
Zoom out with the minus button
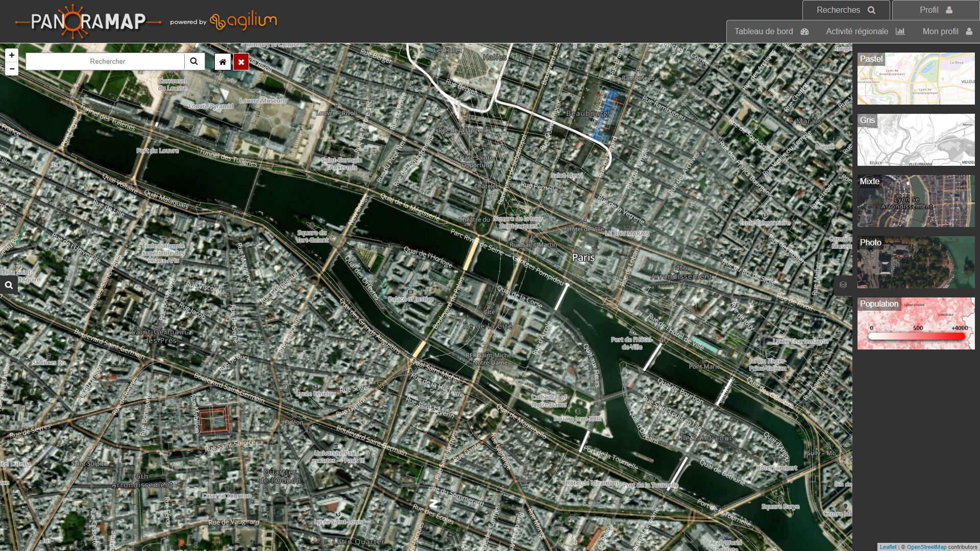click(12, 69)
